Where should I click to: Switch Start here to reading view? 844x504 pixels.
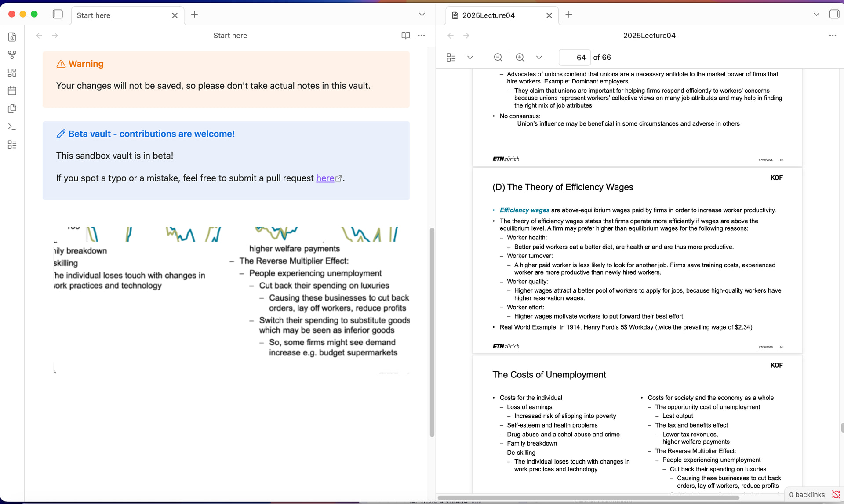pyautogui.click(x=405, y=36)
